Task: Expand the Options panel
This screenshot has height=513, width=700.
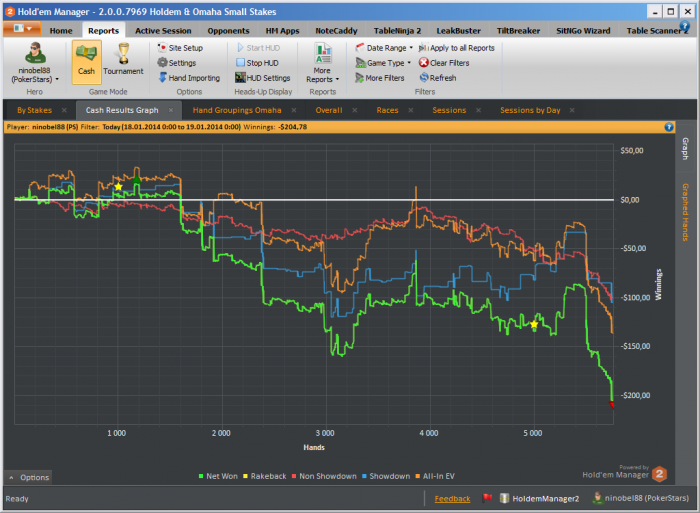Action: pyautogui.click(x=29, y=477)
